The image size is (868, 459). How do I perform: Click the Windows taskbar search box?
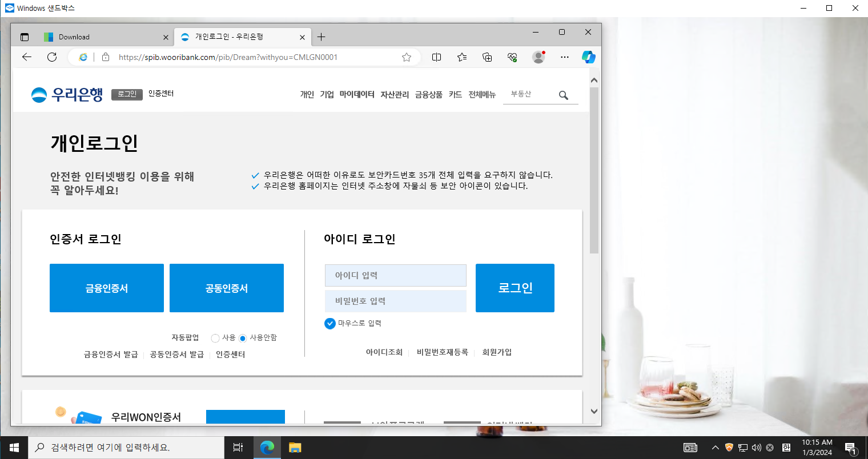pyautogui.click(x=126, y=448)
